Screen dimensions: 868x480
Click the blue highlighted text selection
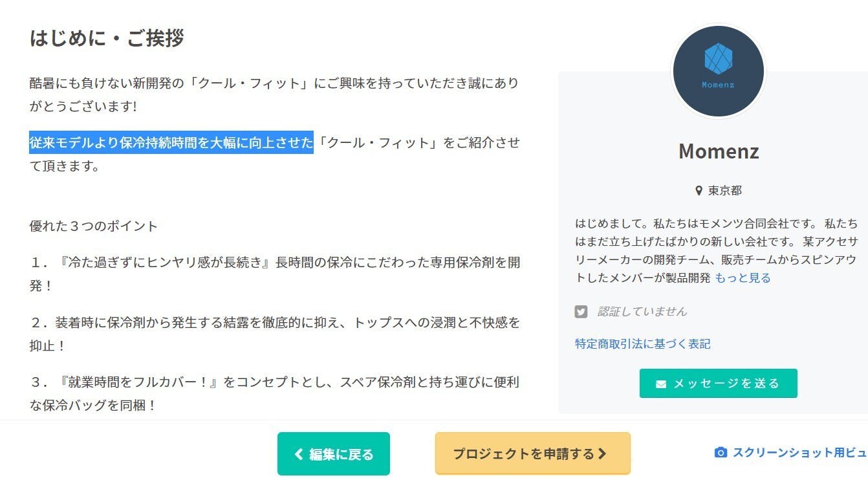[171, 142]
